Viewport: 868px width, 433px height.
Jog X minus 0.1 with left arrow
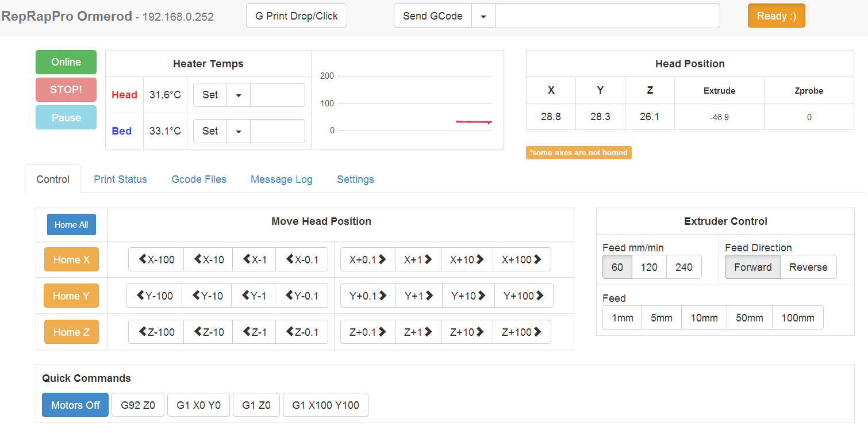(x=302, y=259)
